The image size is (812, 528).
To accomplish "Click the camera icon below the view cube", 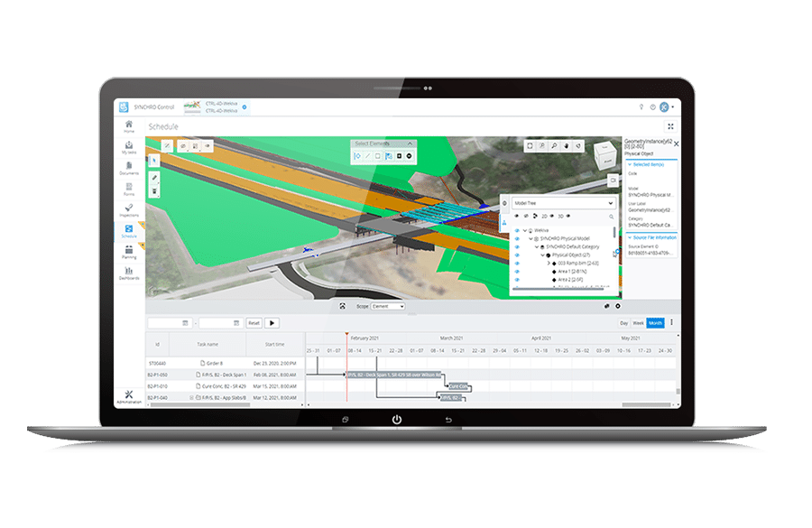I will 613,181.
